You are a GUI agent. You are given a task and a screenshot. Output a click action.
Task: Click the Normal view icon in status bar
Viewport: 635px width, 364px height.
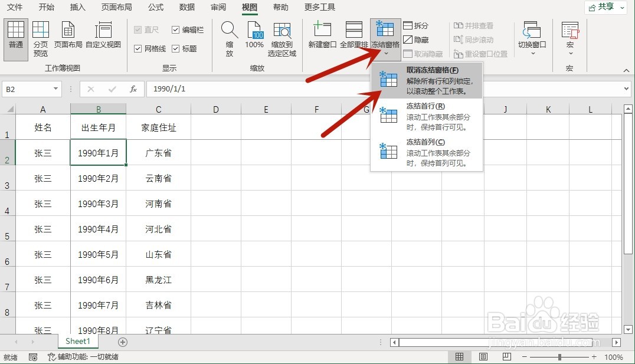click(459, 357)
